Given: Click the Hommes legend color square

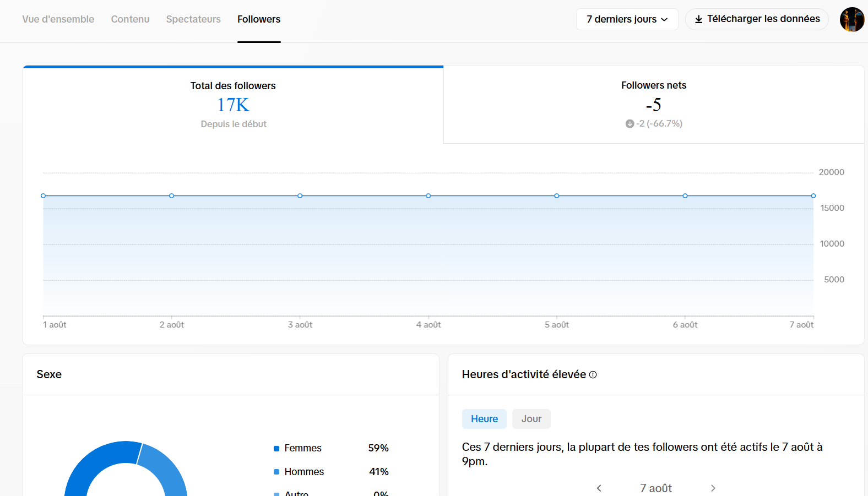Looking at the screenshot, I should (x=276, y=472).
